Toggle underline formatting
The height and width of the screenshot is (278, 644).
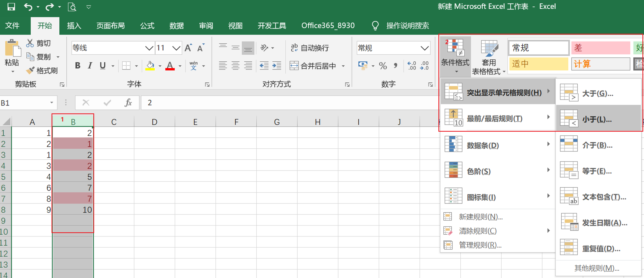point(103,66)
